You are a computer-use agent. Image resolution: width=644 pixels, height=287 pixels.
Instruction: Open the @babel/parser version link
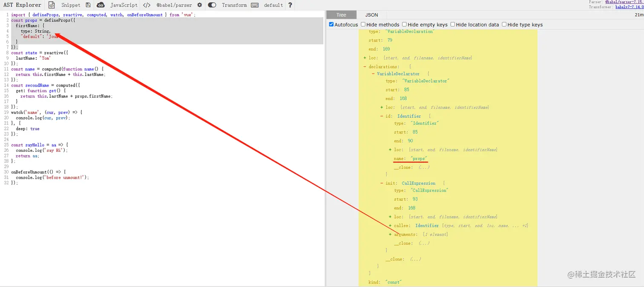[x=624, y=2]
